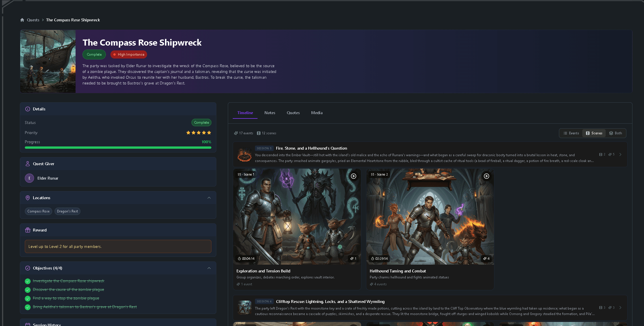Click Scene 1 event count badge
Image resolution: width=644 pixels, height=326 pixels.
(x=353, y=259)
